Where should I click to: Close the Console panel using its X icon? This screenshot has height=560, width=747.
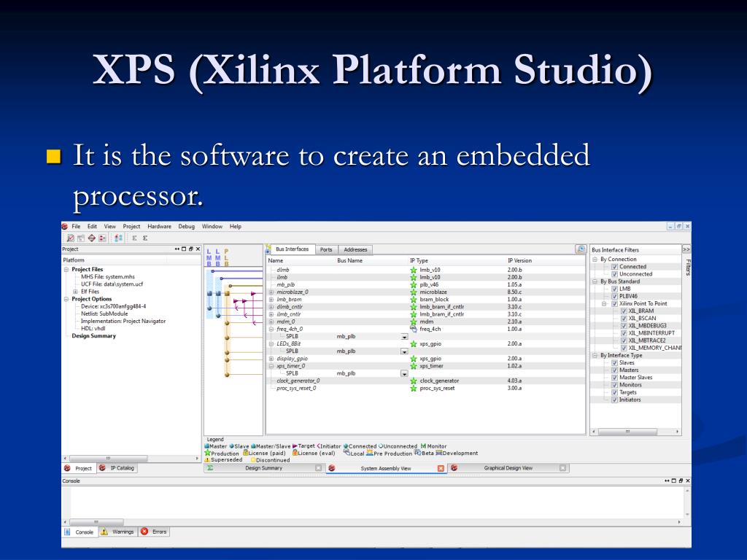pos(688,481)
